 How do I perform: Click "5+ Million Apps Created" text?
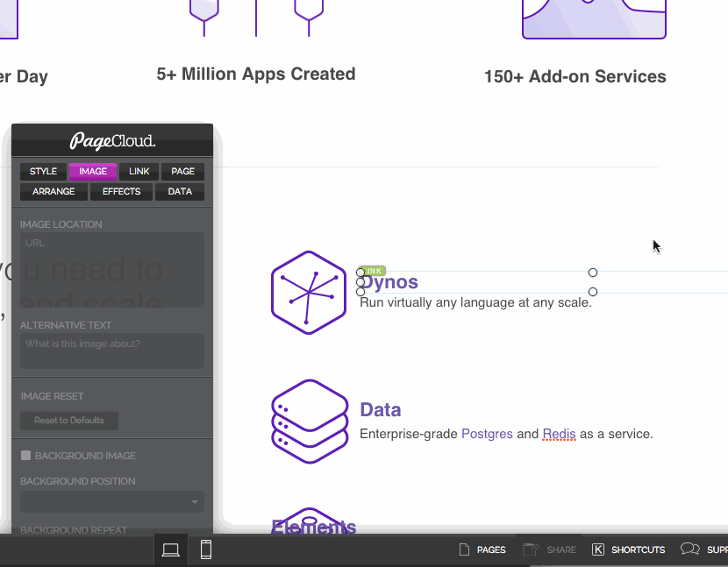pyautogui.click(x=256, y=74)
